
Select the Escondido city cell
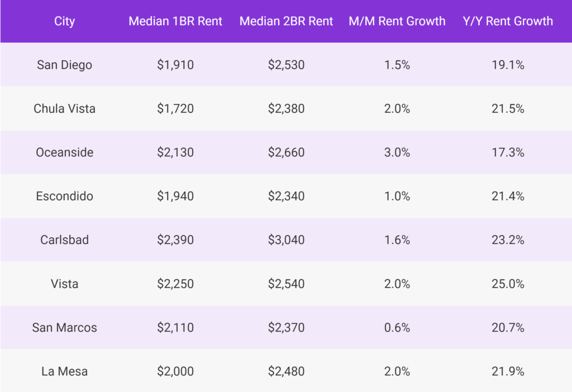coord(64,197)
